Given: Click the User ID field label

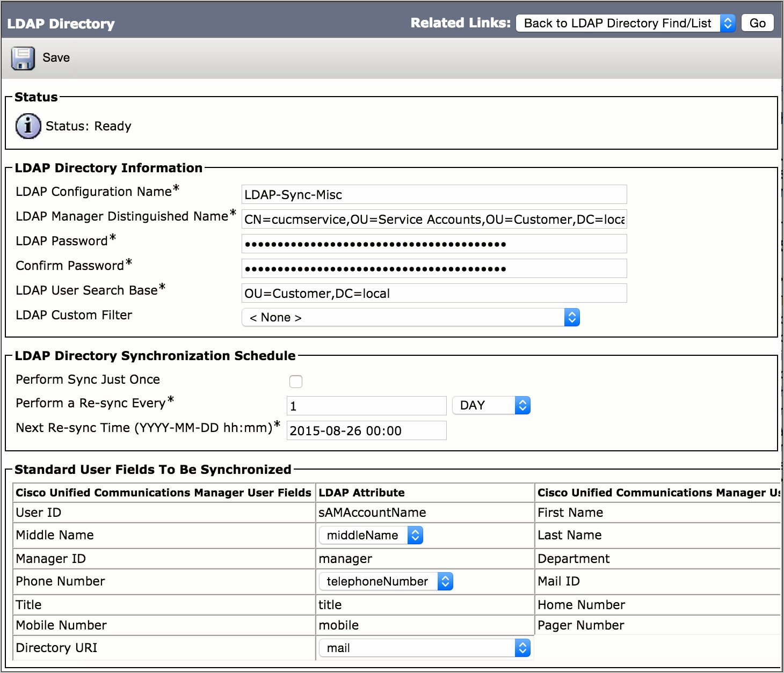Looking at the screenshot, I should point(39,513).
